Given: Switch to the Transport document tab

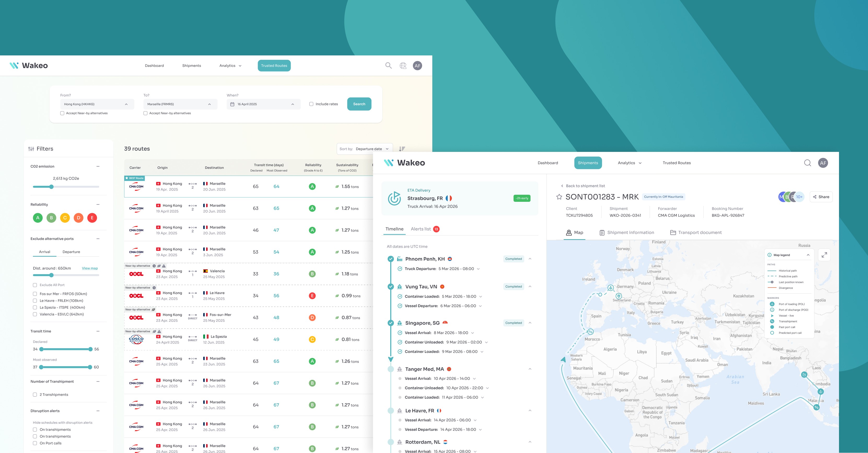Looking at the screenshot, I should coord(696,232).
